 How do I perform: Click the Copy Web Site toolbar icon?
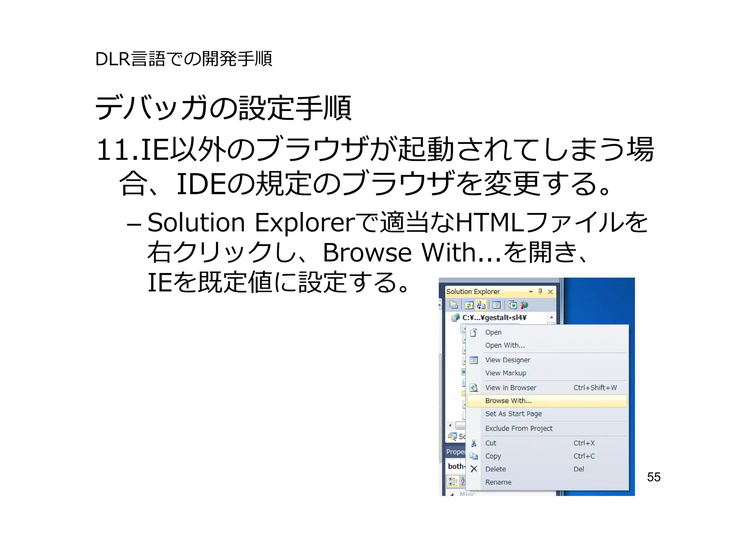coord(512,305)
